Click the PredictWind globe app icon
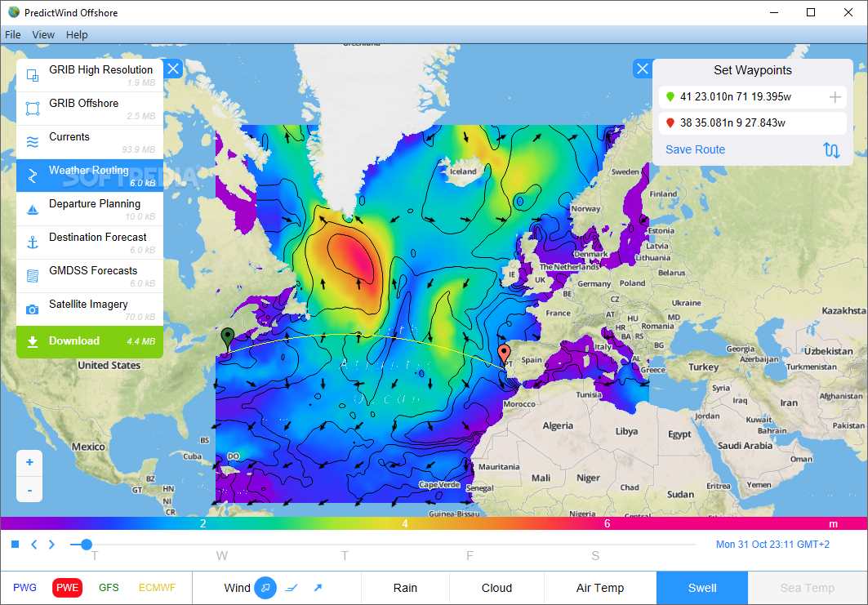This screenshot has height=605, width=868. [x=14, y=12]
